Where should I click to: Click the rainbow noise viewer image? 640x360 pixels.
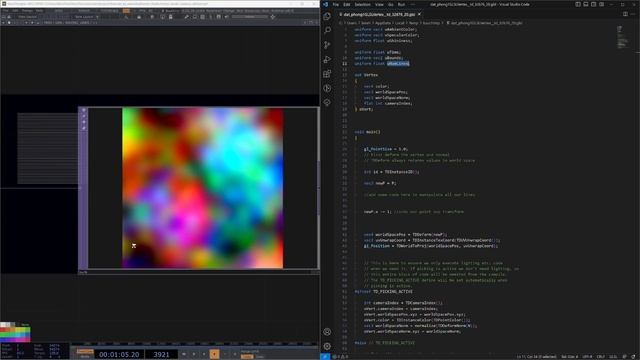202,188
